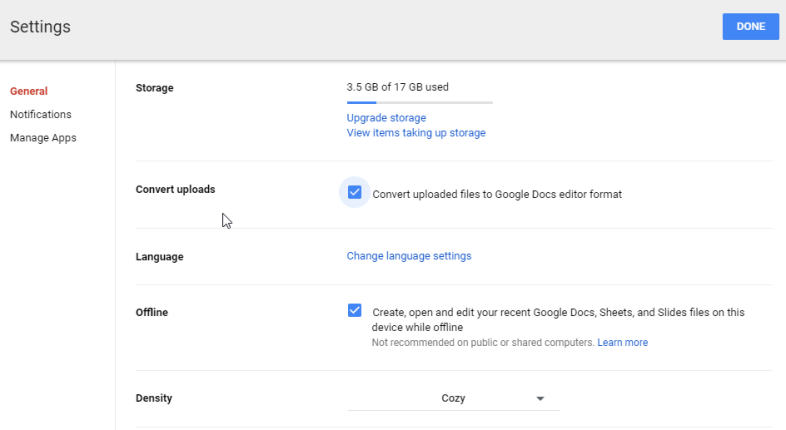Select the text 3.5 GB of 17 GB used

pyautogui.click(x=398, y=87)
